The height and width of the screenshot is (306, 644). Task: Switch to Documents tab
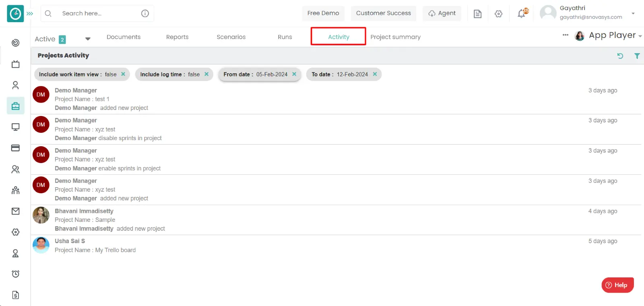124,37
